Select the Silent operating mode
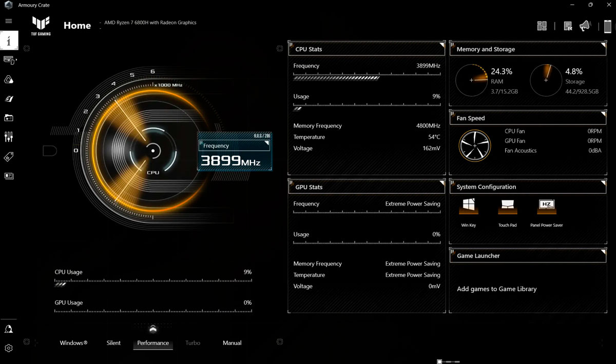This screenshot has height=364, width=616. coord(113,343)
